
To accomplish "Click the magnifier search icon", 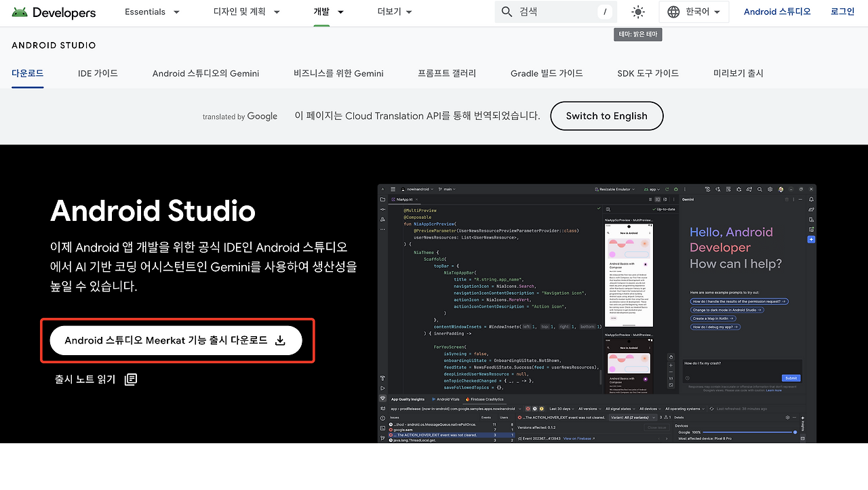I will point(507,12).
